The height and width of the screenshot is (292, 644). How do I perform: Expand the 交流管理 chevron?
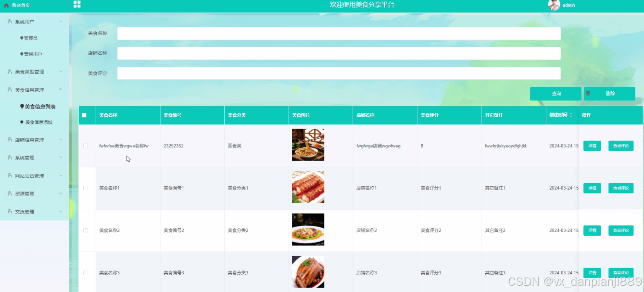click(61, 211)
